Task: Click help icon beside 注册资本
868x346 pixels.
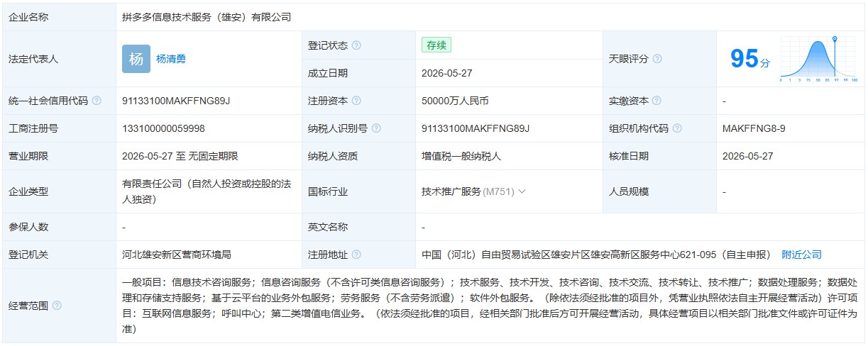Action: pos(356,101)
